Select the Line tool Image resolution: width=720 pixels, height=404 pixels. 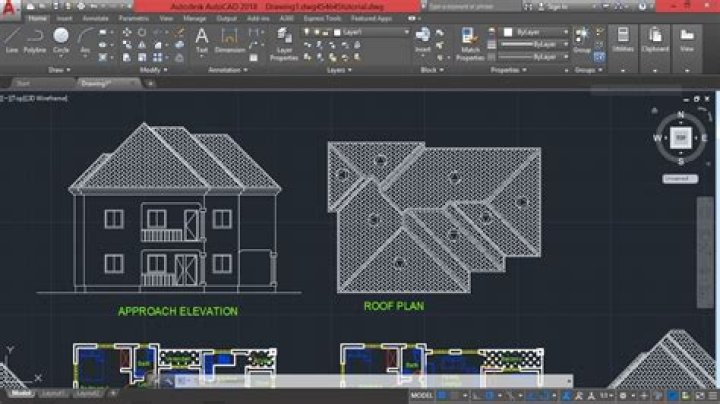click(x=12, y=38)
